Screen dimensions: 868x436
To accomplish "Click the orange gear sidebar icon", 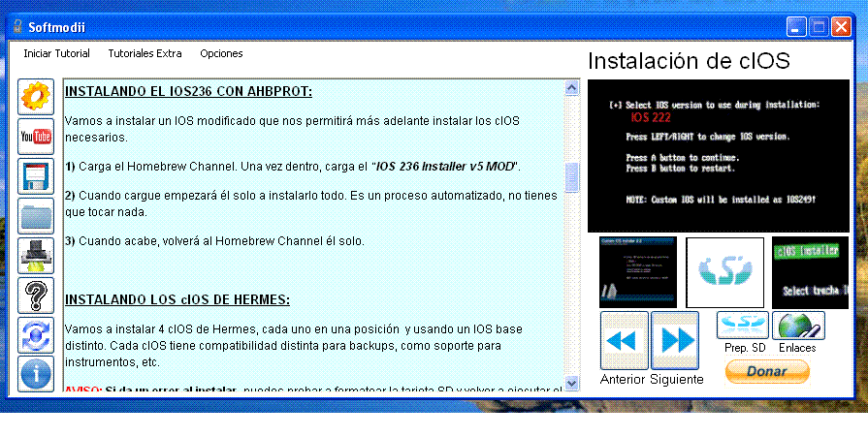I will [x=36, y=97].
